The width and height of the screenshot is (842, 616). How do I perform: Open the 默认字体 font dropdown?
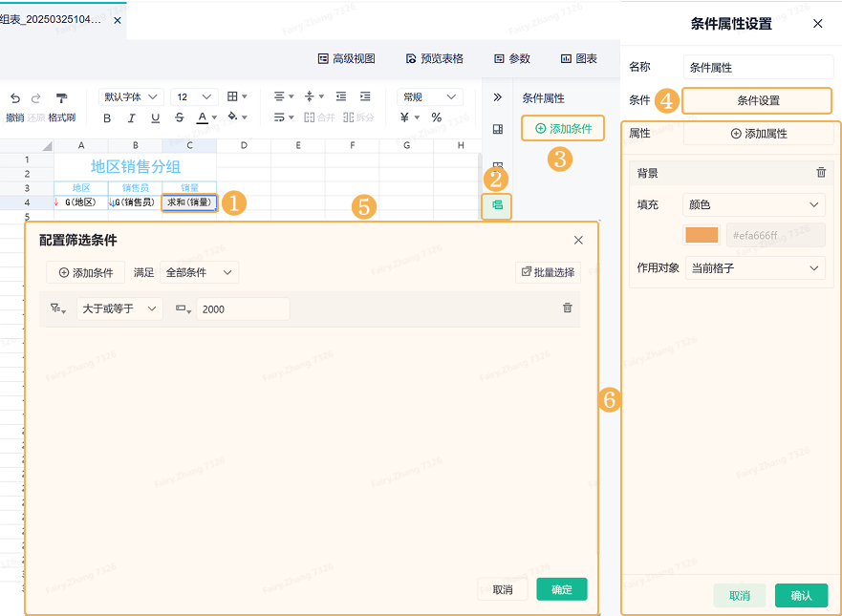132,97
